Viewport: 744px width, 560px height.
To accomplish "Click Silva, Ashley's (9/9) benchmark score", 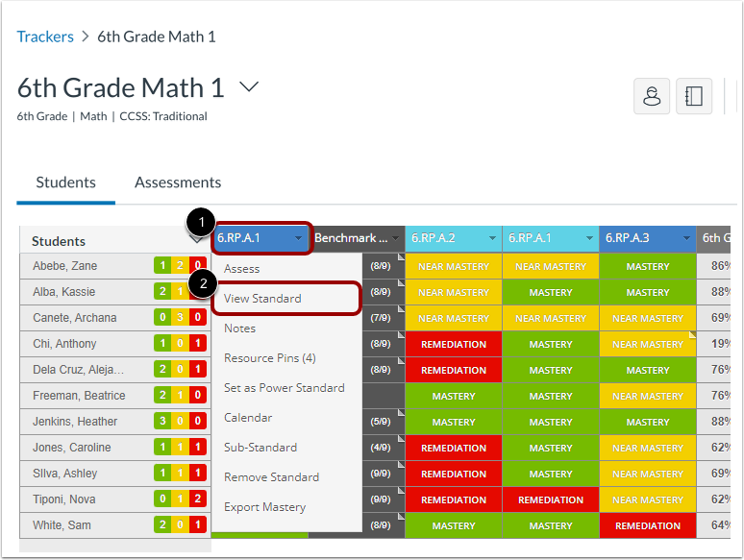I will point(381,474).
